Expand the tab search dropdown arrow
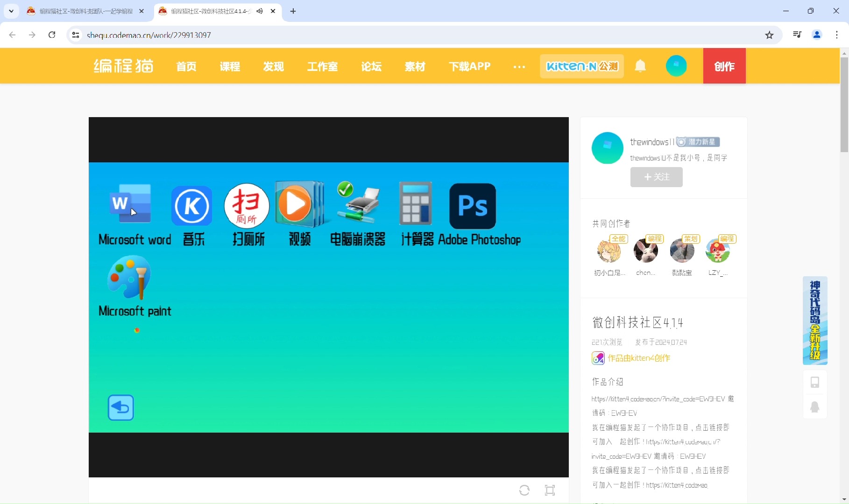849x504 pixels. pyautogui.click(x=11, y=11)
